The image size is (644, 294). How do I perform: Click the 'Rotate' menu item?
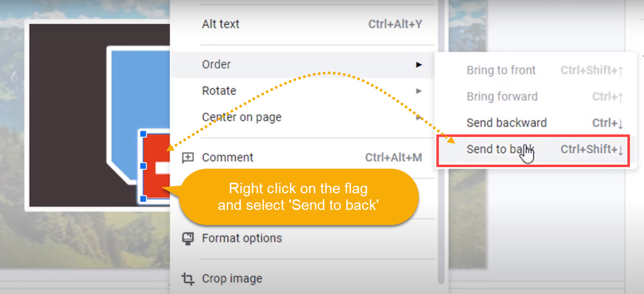pyautogui.click(x=219, y=91)
